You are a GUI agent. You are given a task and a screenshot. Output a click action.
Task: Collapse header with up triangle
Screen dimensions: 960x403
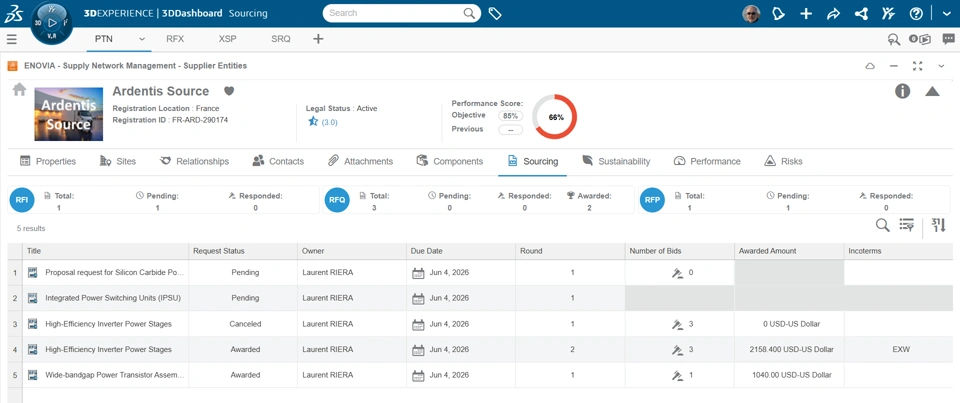coord(932,92)
